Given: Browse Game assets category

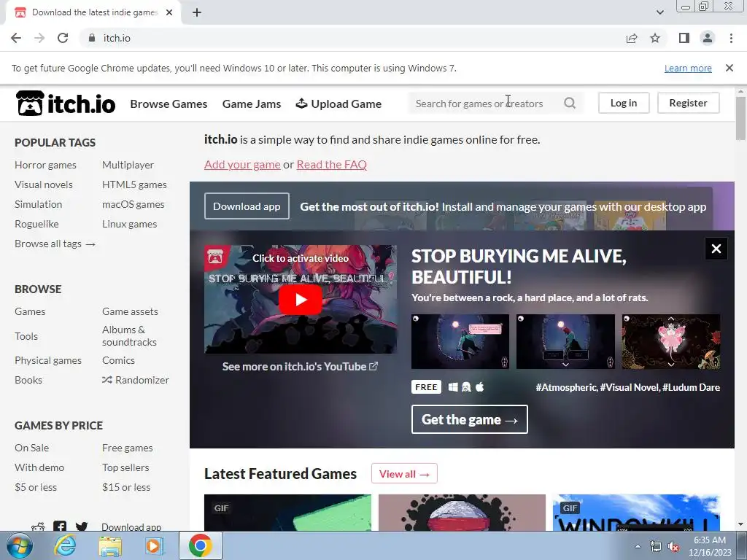Looking at the screenshot, I should 130,311.
